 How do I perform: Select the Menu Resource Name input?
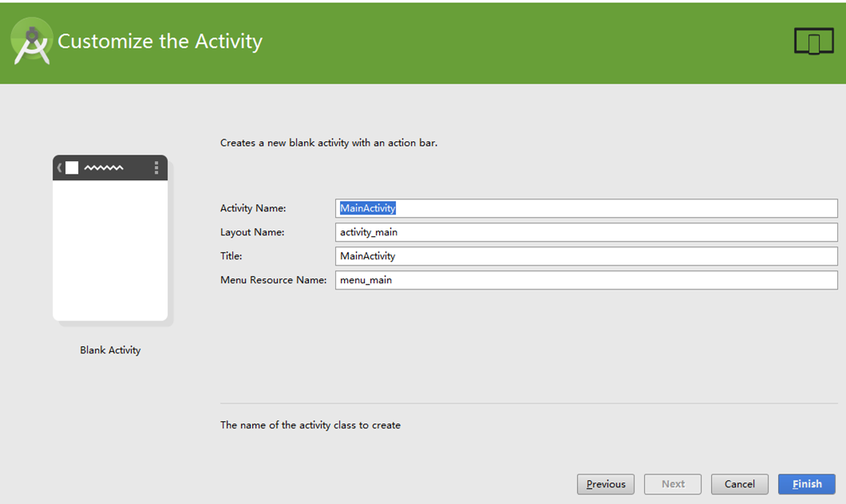[x=586, y=280]
